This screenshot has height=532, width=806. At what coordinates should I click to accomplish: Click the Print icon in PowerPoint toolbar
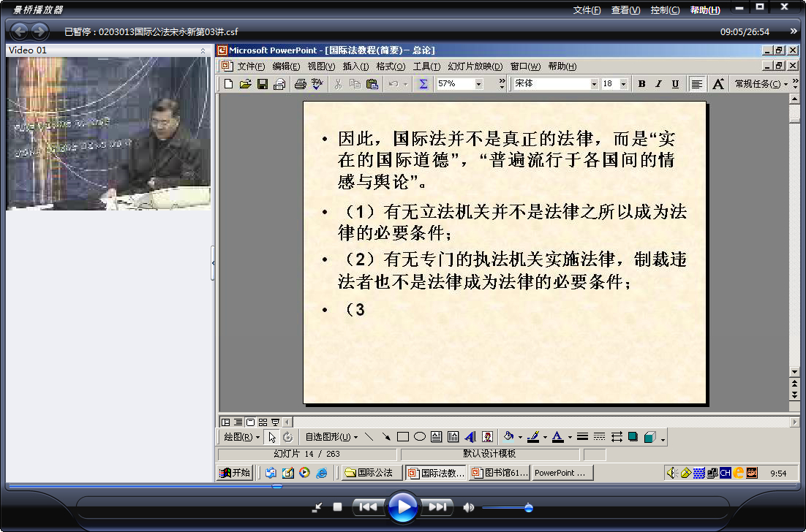pos(301,84)
